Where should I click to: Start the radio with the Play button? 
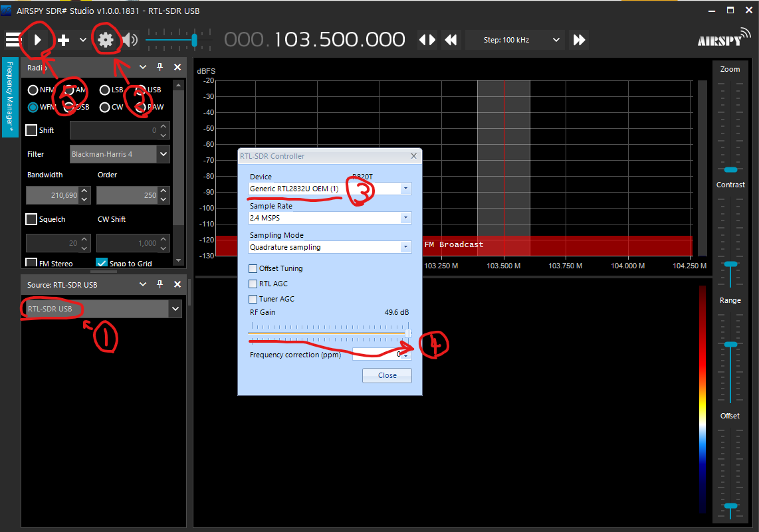click(x=38, y=40)
